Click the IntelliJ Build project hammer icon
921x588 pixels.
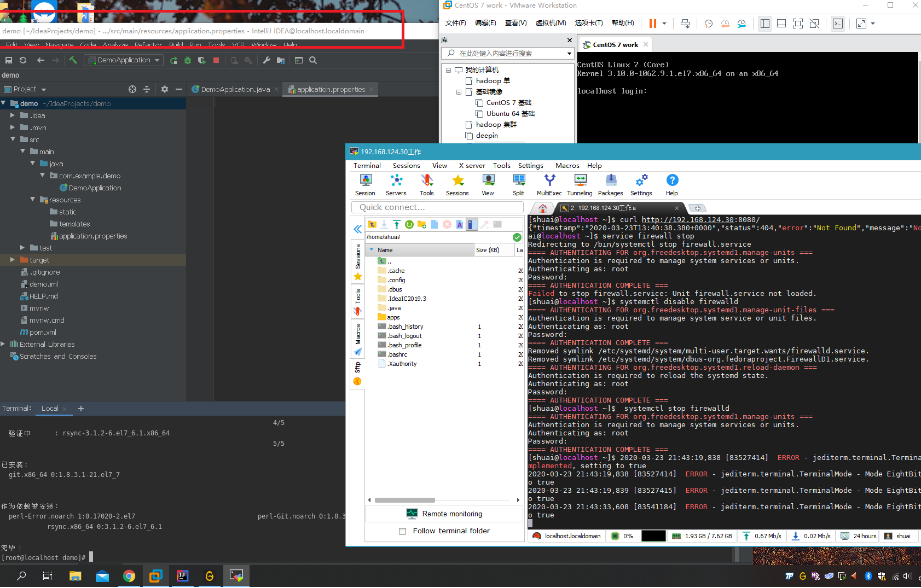click(x=73, y=60)
